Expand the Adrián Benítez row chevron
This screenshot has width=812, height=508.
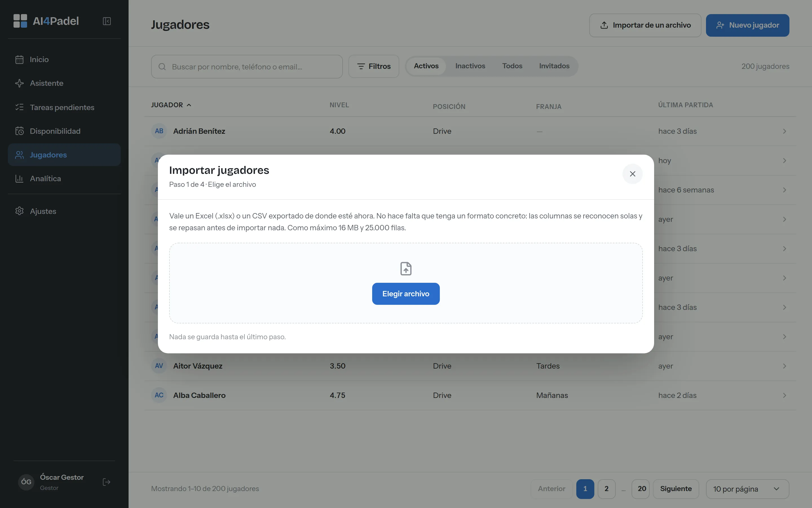coord(784,131)
